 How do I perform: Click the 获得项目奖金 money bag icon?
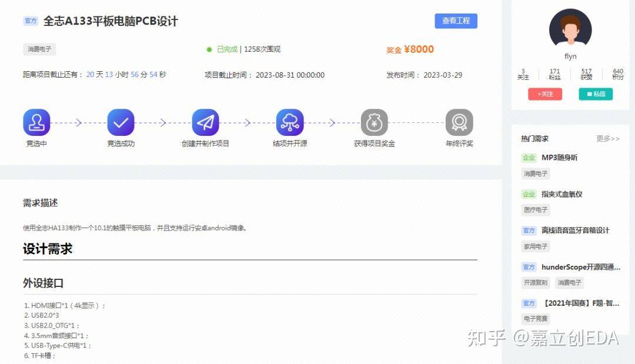(374, 122)
